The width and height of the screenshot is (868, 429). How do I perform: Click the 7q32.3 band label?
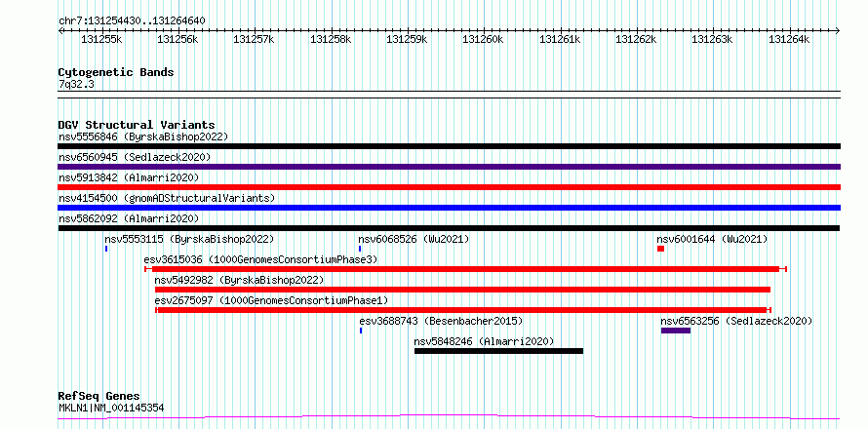75,84
